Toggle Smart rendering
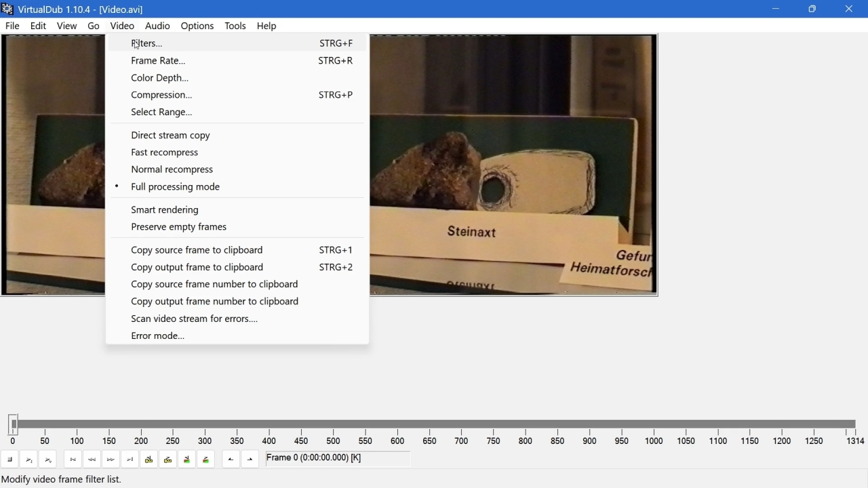Image resolution: width=868 pixels, height=488 pixels. [237, 210]
